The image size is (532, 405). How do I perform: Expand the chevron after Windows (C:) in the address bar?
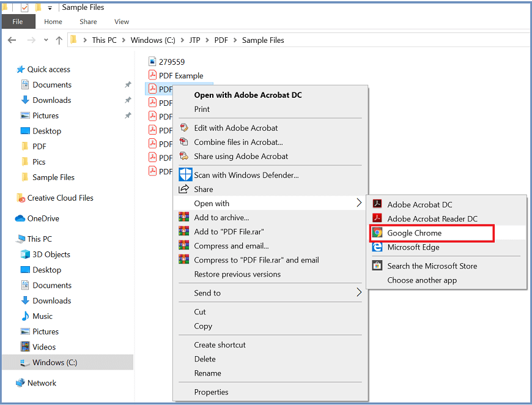pyautogui.click(x=182, y=40)
